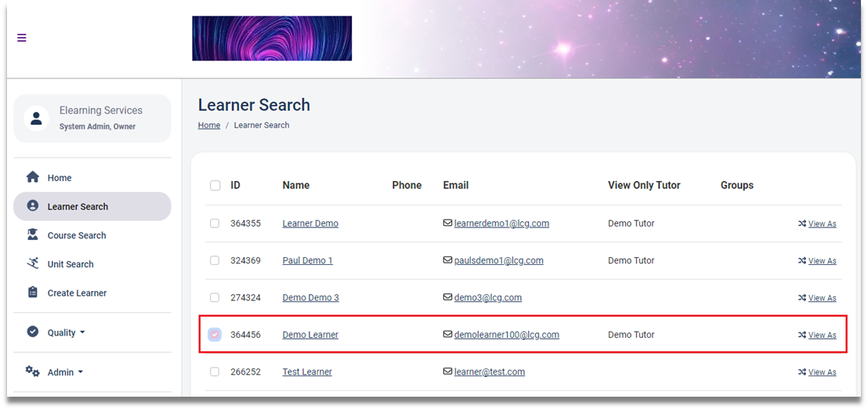The height and width of the screenshot is (410, 868).
Task: Click the Home house icon in sidebar
Action: 33,177
